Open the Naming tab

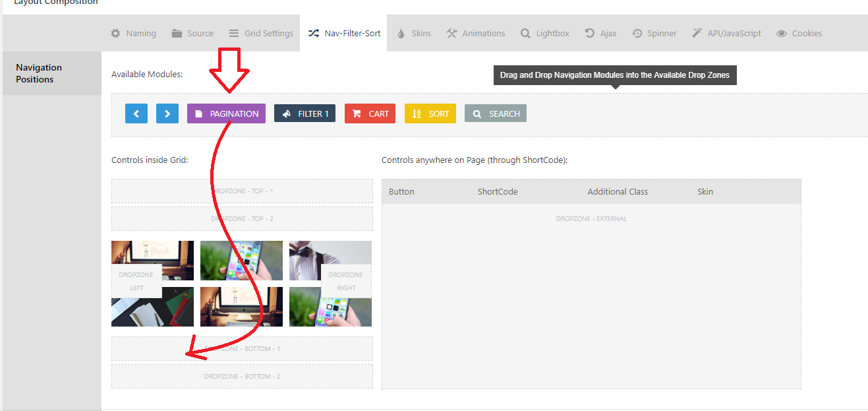tap(133, 33)
